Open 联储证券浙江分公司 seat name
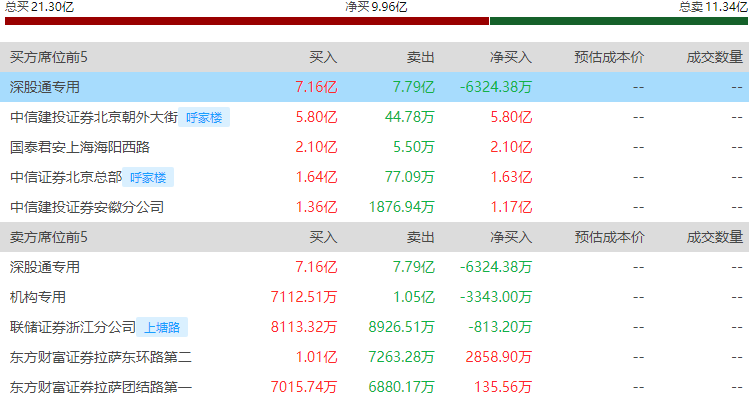The width and height of the screenshot is (749, 393). click(x=73, y=327)
